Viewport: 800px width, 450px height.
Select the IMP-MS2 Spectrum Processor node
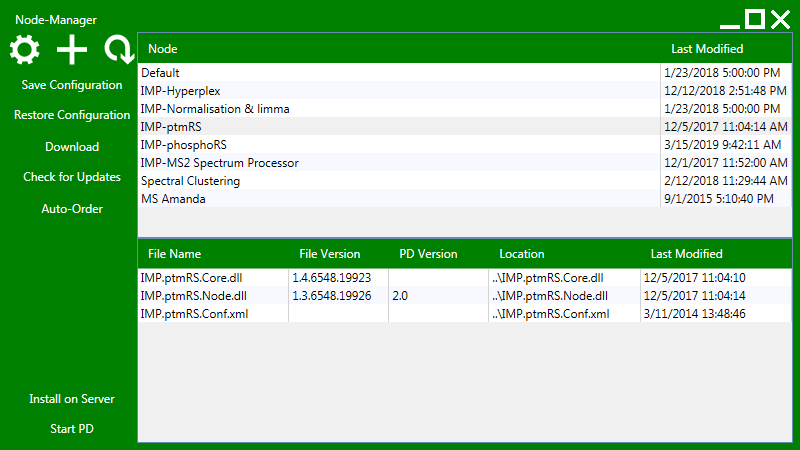[465, 163]
